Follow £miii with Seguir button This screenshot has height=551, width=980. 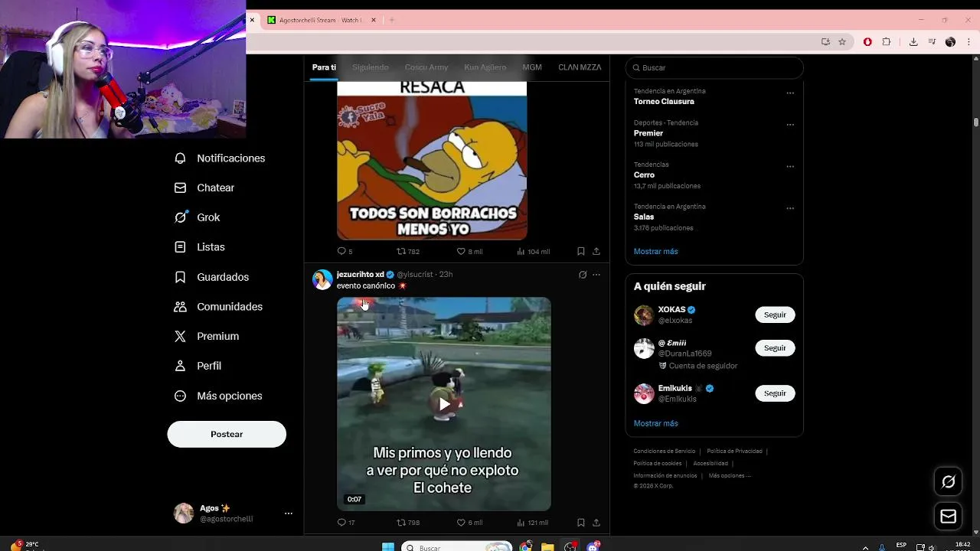pos(775,347)
